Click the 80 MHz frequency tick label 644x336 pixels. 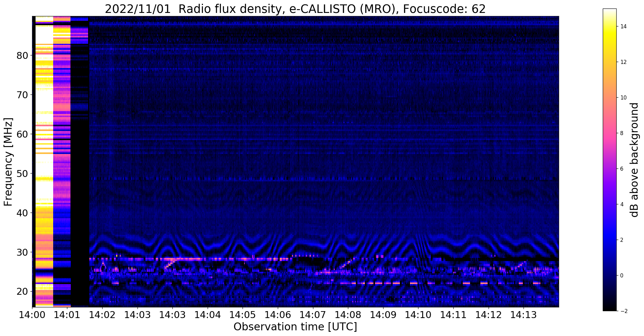coord(22,55)
